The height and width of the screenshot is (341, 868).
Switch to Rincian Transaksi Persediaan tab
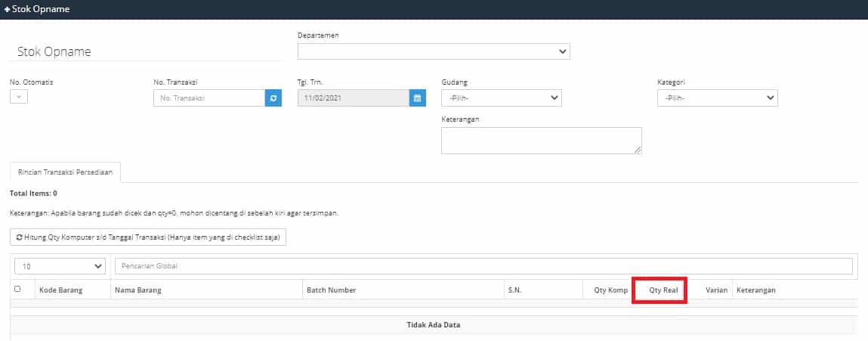click(65, 172)
